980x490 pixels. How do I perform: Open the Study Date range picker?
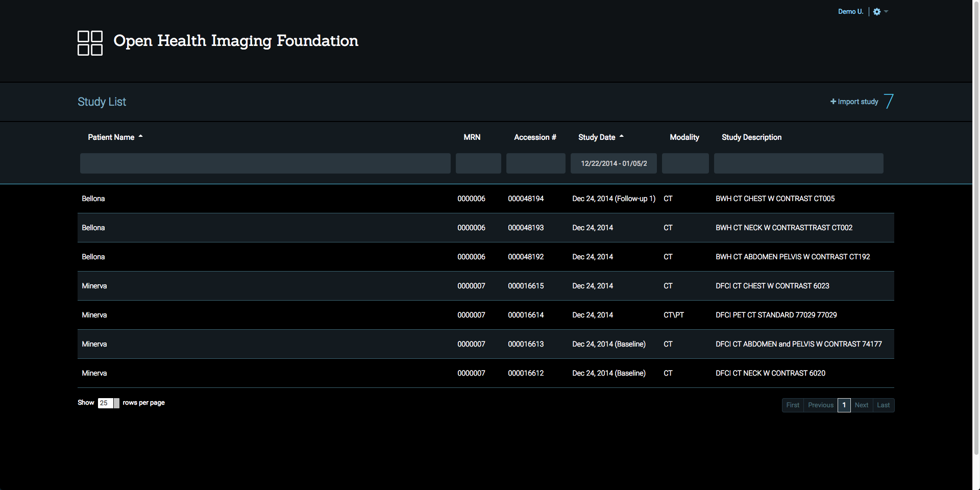[x=614, y=163]
